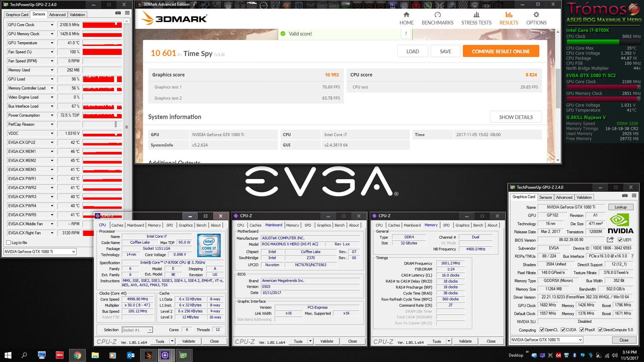Toggle the DirectCompute 5.0 checkbox
Image resolution: width=644 pixels, height=362 pixels.
click(600, 330)
